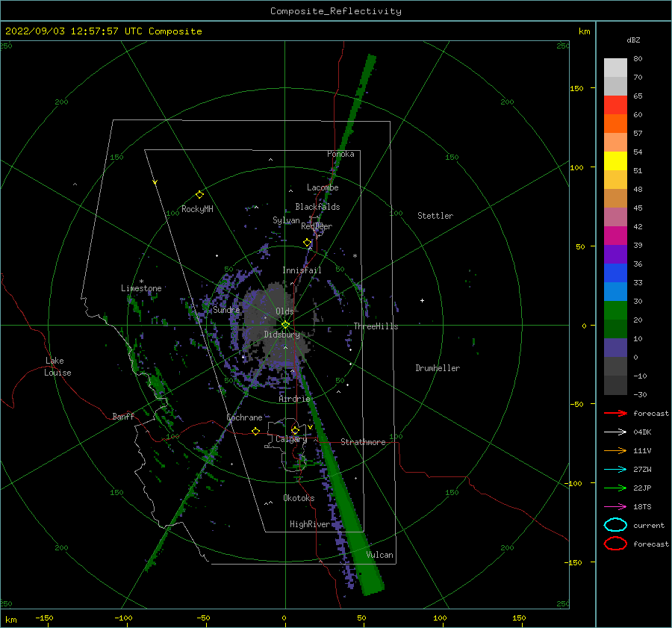Image resolution: width=672 pixels, height=628 pixels.
Task: Click the orange 111V arrow in the legend
Action: (x=615, y=450)
